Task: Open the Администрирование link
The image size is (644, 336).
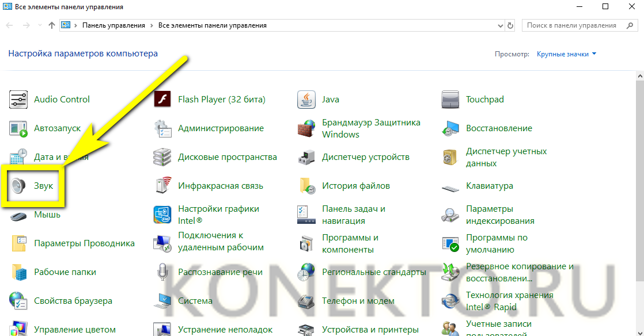Action: pos(221,128)
